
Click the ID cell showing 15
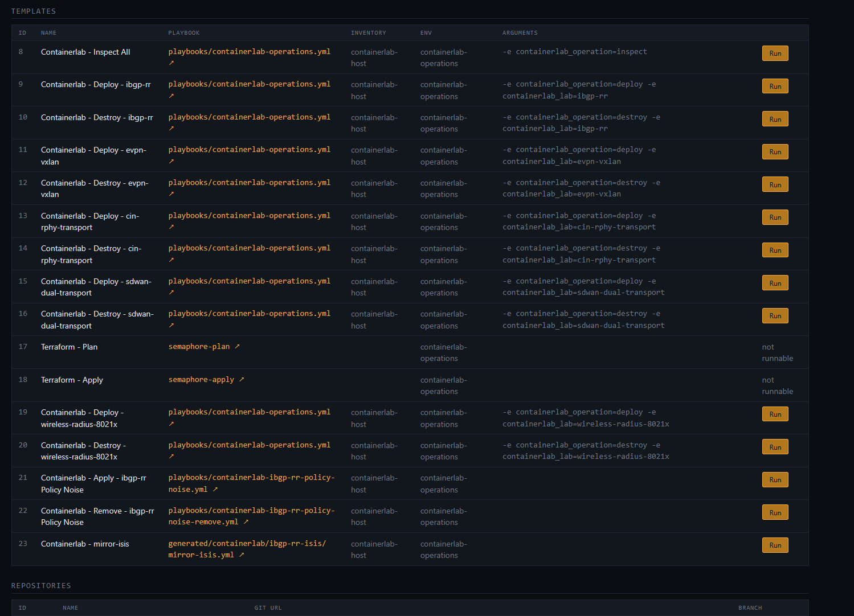pos(23,281)
